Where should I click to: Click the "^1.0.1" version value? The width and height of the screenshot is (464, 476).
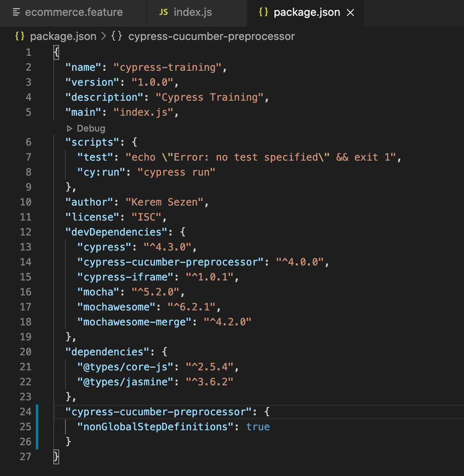point(210,277)
